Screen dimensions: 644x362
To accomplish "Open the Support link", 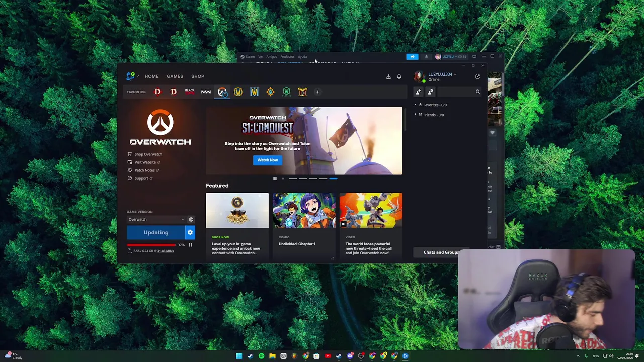I will pos(140,178).
